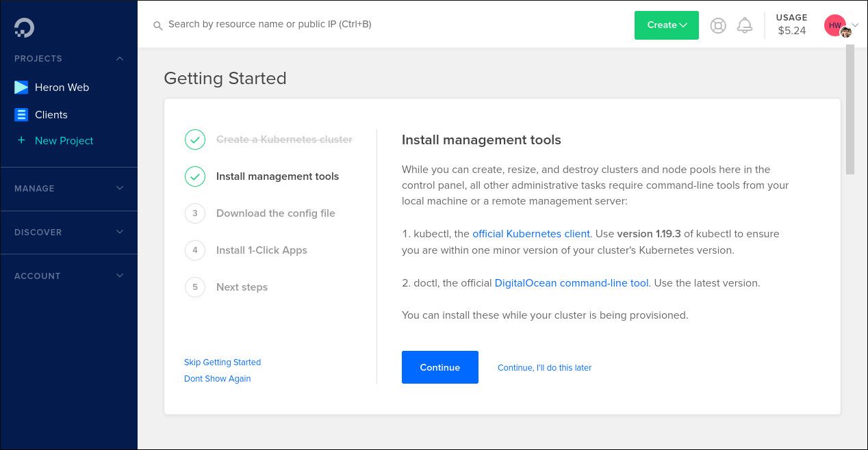The width and height of the screenshot is (868, 450).
Task: Click the Continue button
Action: coord(439,367)
